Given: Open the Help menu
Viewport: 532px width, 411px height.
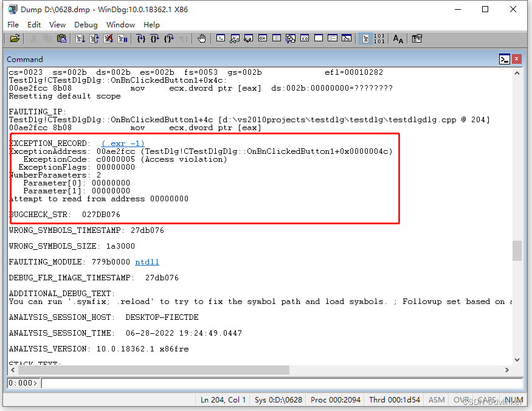Looking at the screenshot, I should [x=151, y=25].
